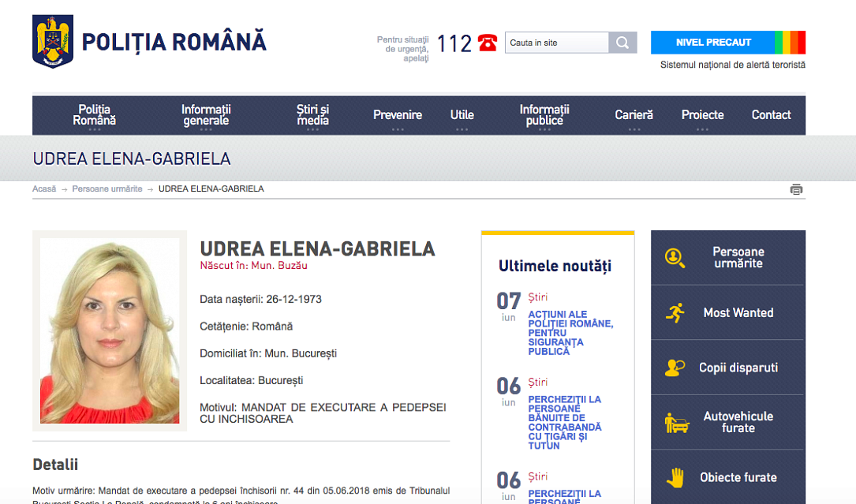Image resolution: width=856 pixels, height=504 pixels.
Task: Click the 'Domiciliat în: Mun. București' text
Action: [x=268, y=353]
